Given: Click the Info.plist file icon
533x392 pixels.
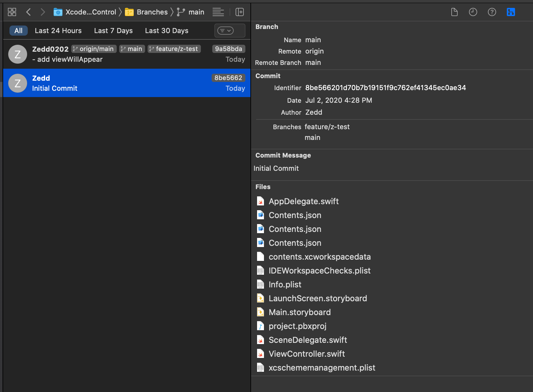Looking at the screenshot, I should click(261, 285).
